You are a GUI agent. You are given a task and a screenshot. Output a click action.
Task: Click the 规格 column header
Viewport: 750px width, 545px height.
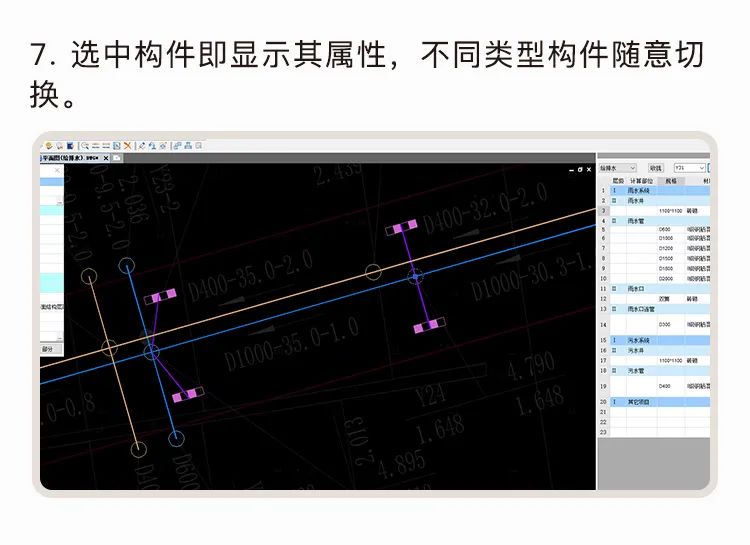point(668,181)
